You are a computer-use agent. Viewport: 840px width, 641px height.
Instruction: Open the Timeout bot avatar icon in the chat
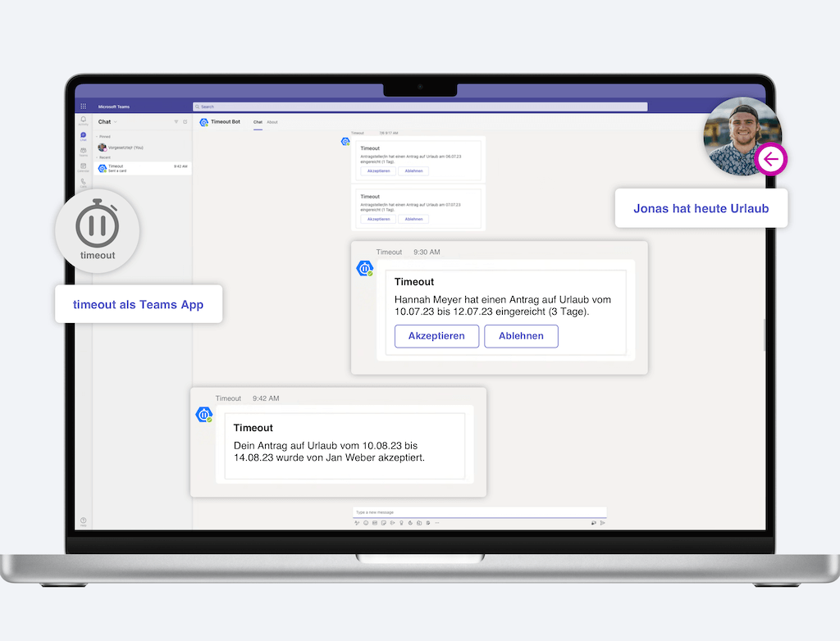[364, 268]
